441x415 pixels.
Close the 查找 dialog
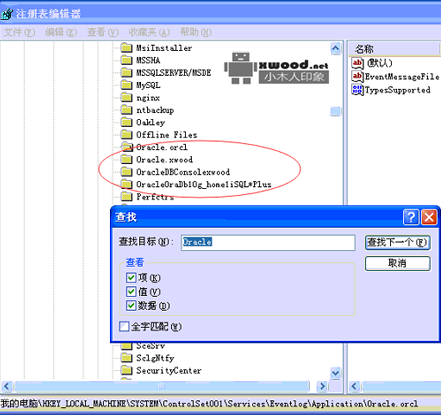click(429, 217)
